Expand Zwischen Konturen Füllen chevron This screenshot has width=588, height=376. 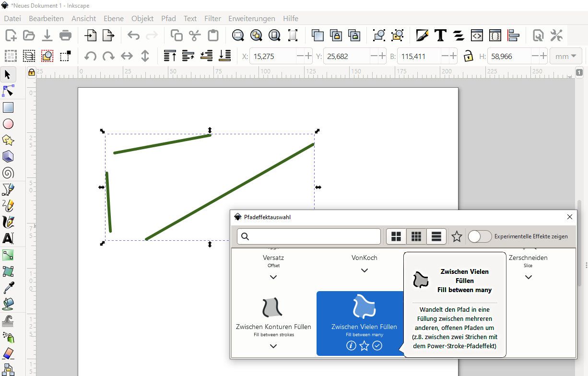pyautogui.click(x=273, y=346)
